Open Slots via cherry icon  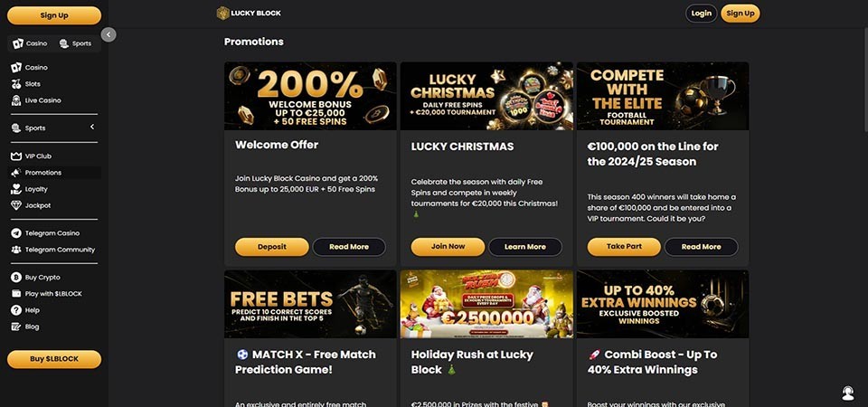pyautogui.click(x=16, y=84)
